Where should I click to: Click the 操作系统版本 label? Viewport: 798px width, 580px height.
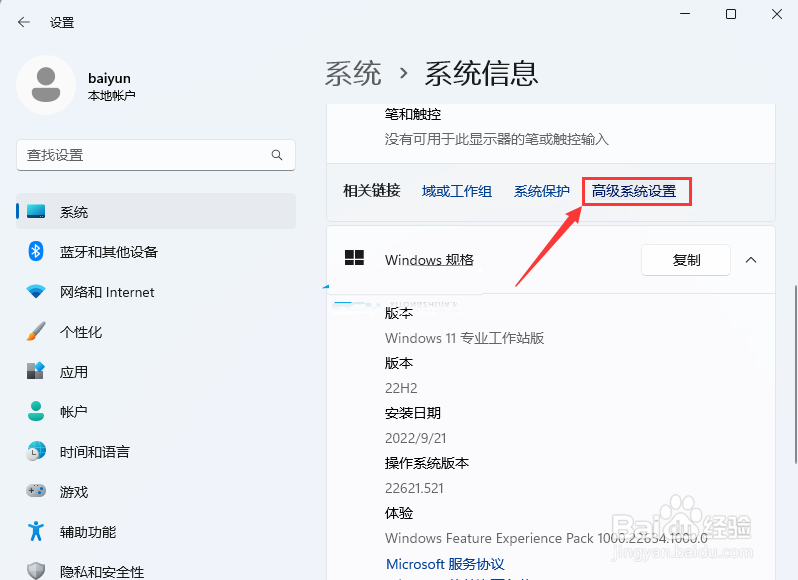[426, 463]
